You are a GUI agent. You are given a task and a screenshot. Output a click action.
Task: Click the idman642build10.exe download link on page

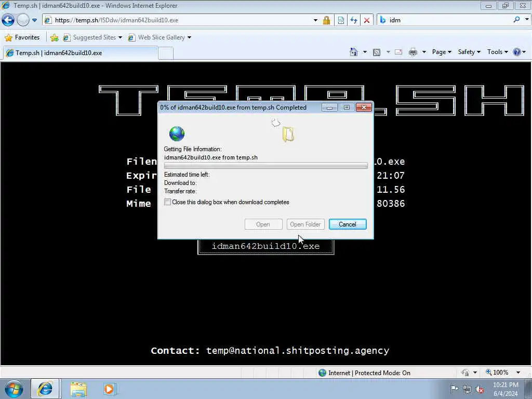pyautogui.click(x=265, y=246)
